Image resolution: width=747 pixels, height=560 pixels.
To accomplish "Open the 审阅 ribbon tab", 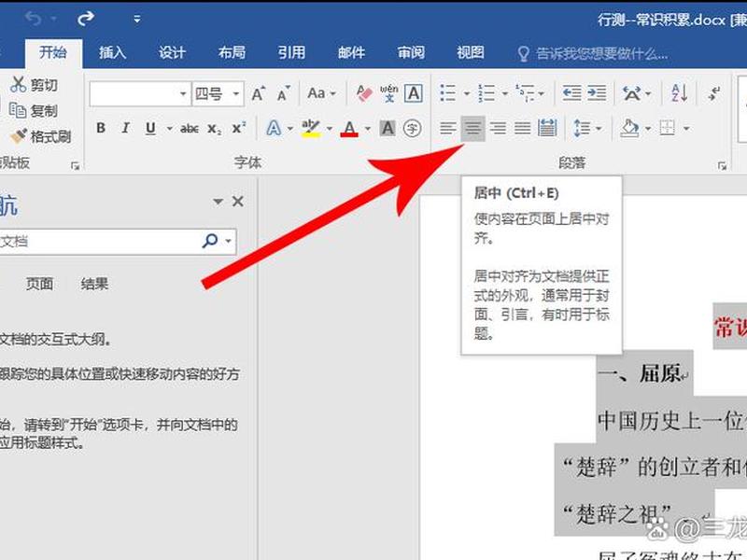I will [411, 52].
